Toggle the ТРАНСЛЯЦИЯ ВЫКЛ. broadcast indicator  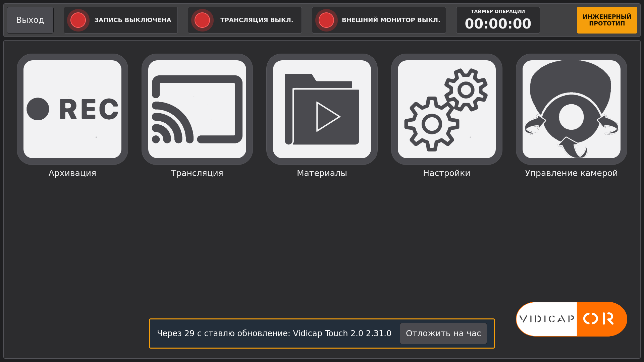[245, 20]
